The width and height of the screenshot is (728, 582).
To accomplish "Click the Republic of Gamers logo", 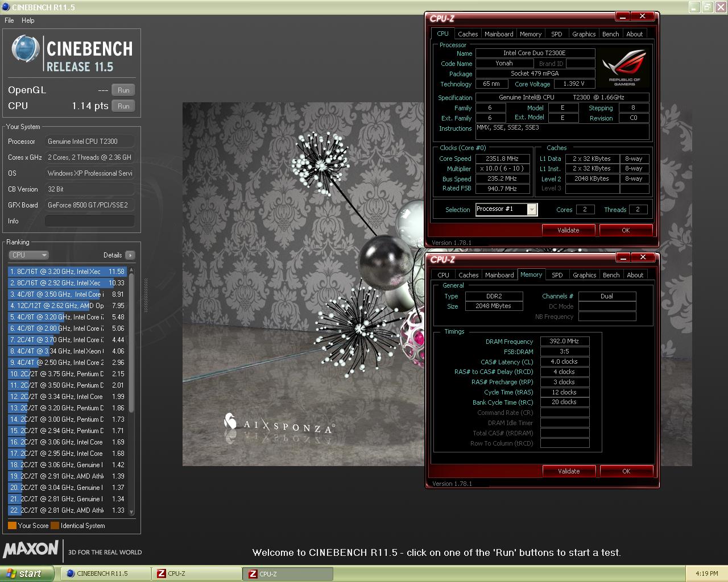I will pyautogui.click(x=624, y=68).
